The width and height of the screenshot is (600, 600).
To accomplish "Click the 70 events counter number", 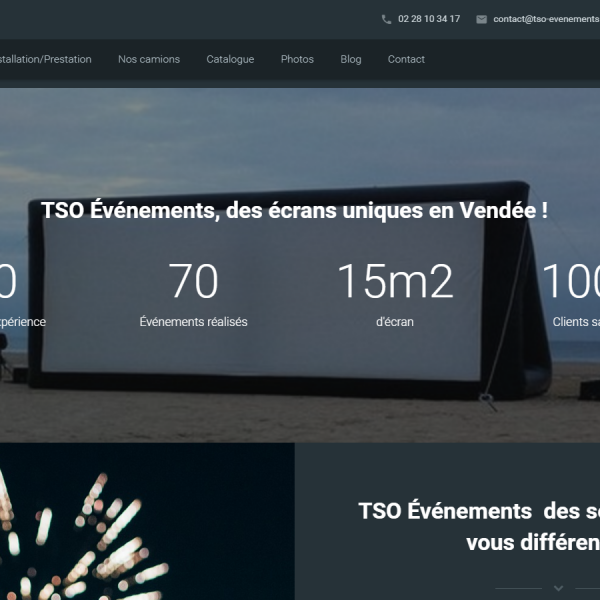I will [193, 282].
